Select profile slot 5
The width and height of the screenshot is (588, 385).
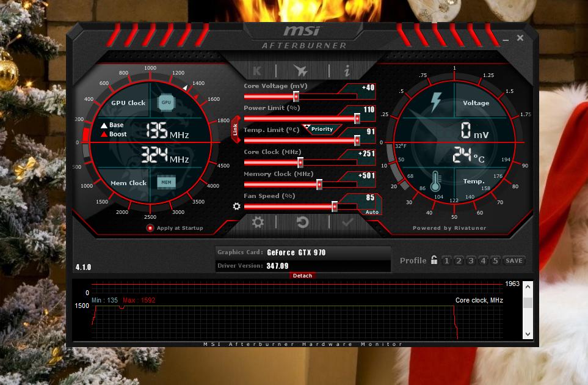pyautogui.click(x=495, y=260)
